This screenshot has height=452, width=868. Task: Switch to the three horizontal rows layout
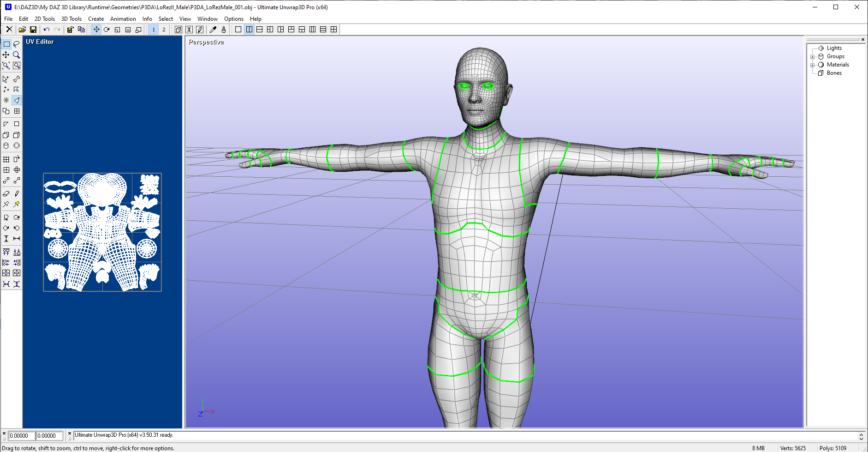point(323,30)
